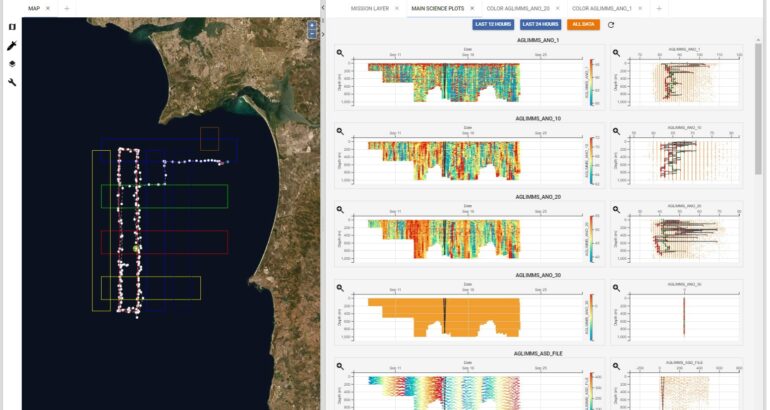770x410 pixels.
Task: Click the map zoom out minus button
Action: pyautogui.click(x=312, y=34)
